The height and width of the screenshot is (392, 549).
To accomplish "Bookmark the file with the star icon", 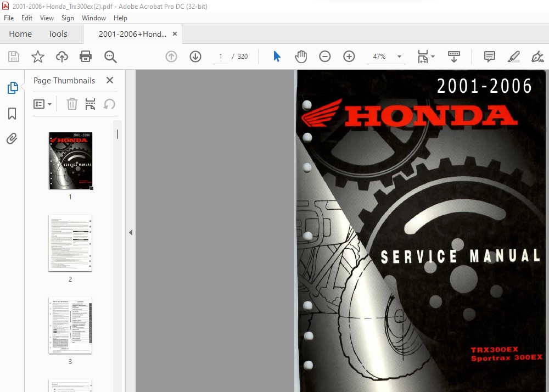I will pos(37,57).
